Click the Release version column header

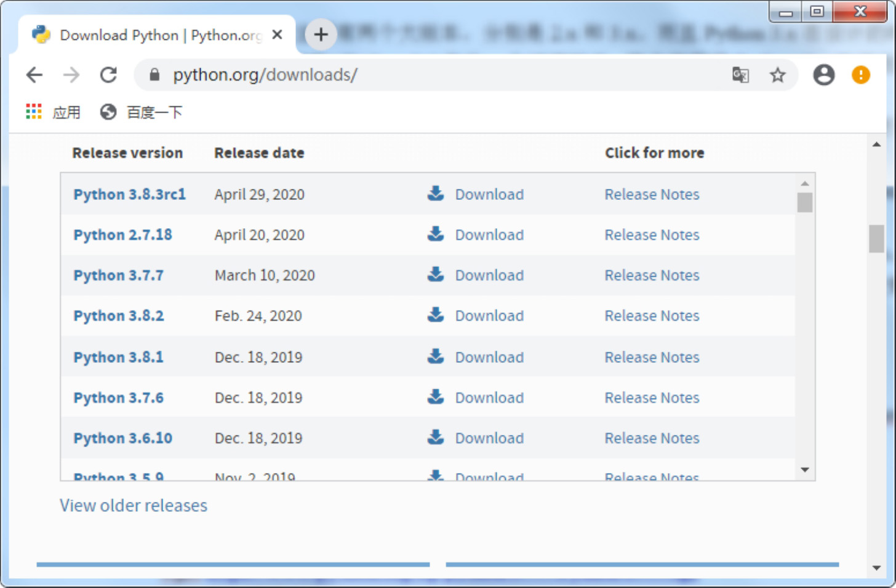tap(127, 153)
